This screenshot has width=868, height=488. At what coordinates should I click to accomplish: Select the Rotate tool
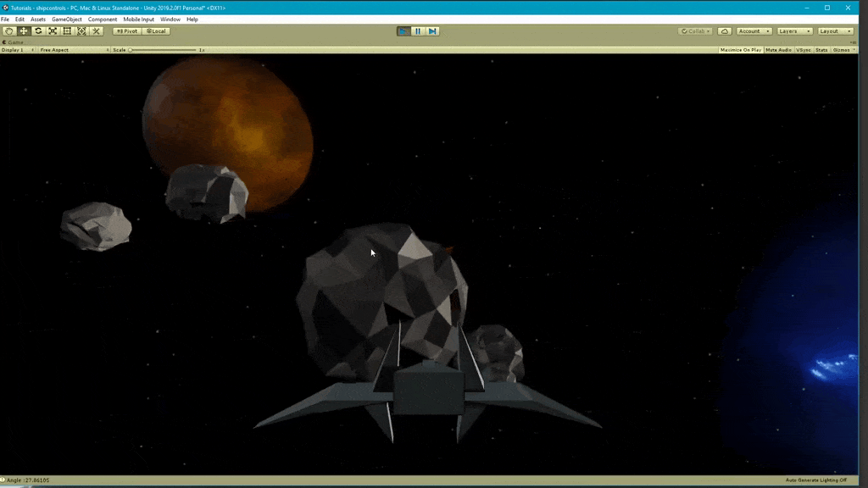coord(38,31)
